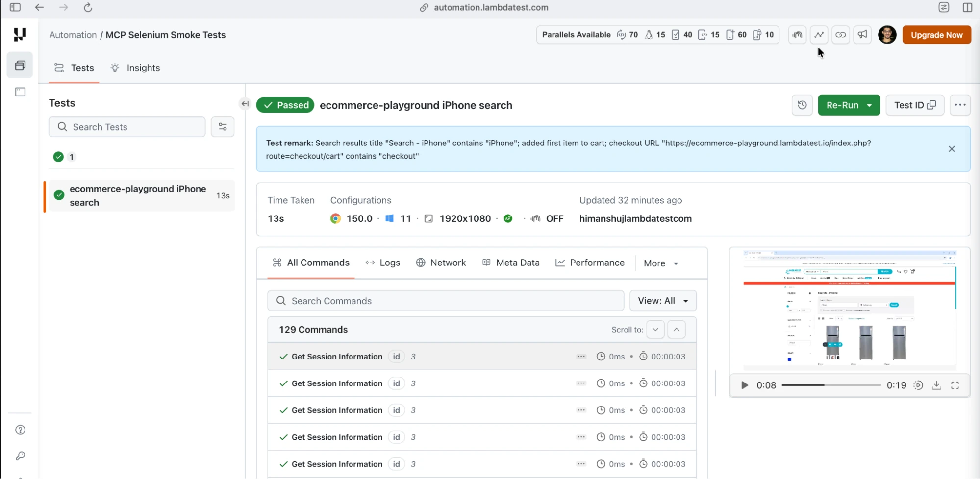Viewport: 980px width, 479px height.
Task: Open the help question mark icon
Action: (x=20, y=430)
